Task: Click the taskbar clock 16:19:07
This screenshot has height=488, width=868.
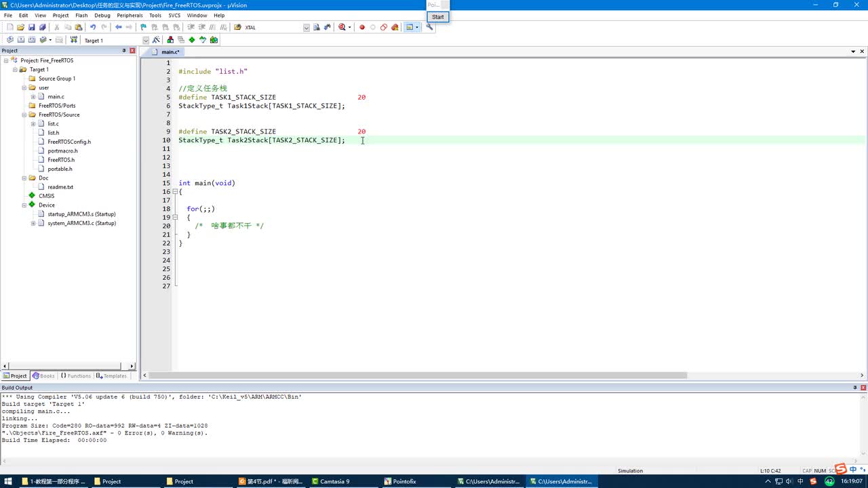Action: tap(851, 481)
